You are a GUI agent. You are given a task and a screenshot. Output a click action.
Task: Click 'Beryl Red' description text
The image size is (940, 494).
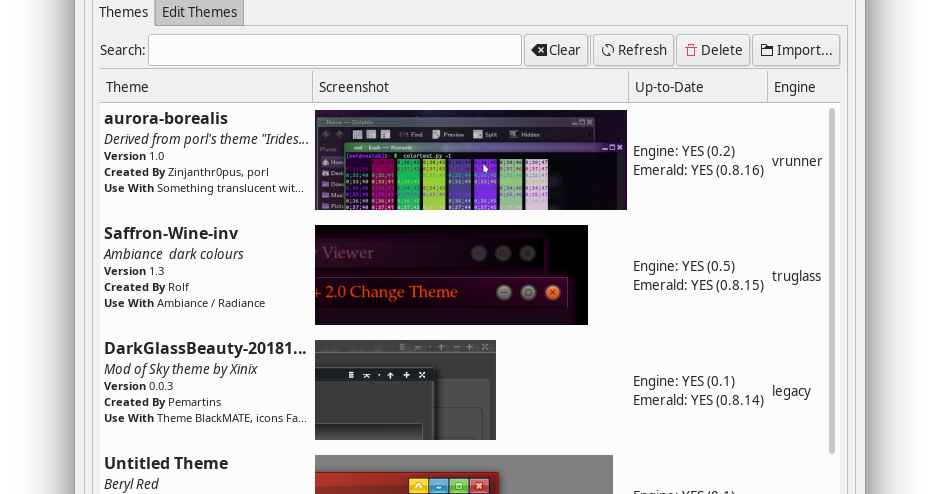point(131,484)
